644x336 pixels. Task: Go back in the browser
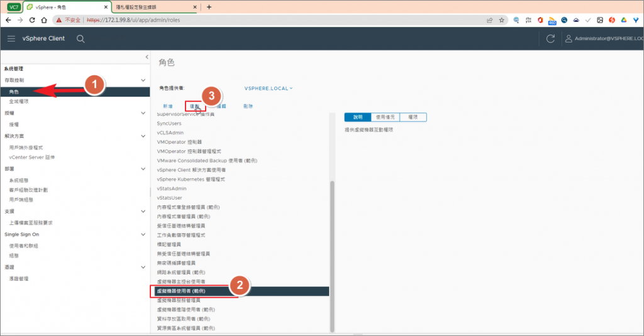pyautogui.click(x=8, y=19)
